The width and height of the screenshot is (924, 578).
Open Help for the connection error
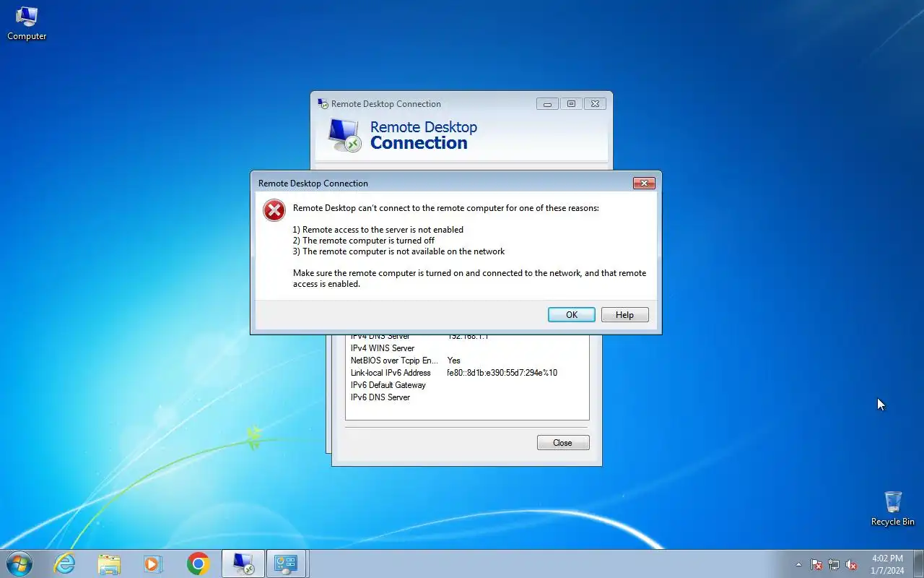[x=624, y=315]
